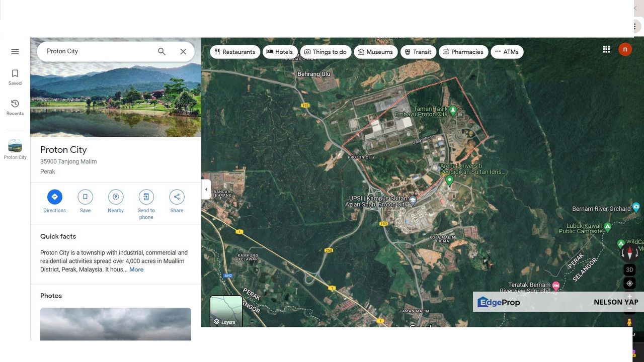
Task: Open your Saved places
Action: coord(15,76)
